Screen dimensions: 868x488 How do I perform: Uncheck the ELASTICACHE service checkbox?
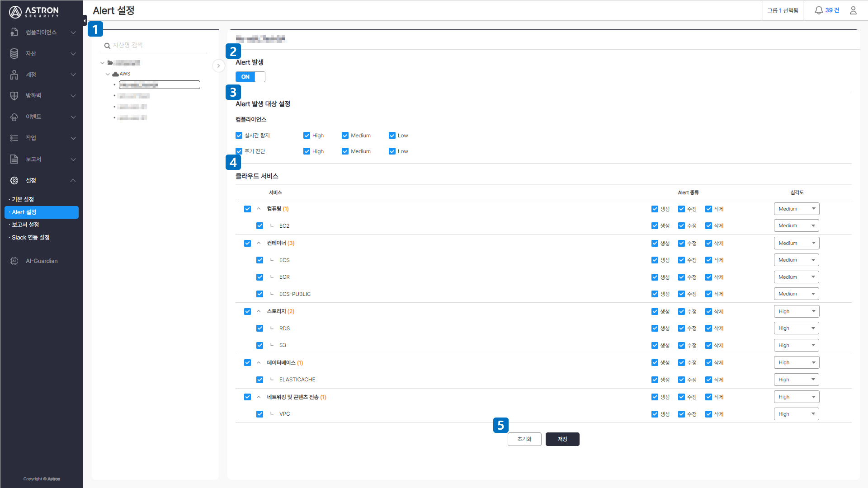click(259, 380)
